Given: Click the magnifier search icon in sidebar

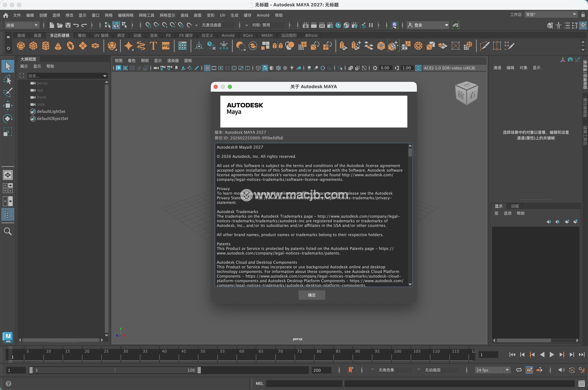Looking at the screenshot, I should pos(8,232).
